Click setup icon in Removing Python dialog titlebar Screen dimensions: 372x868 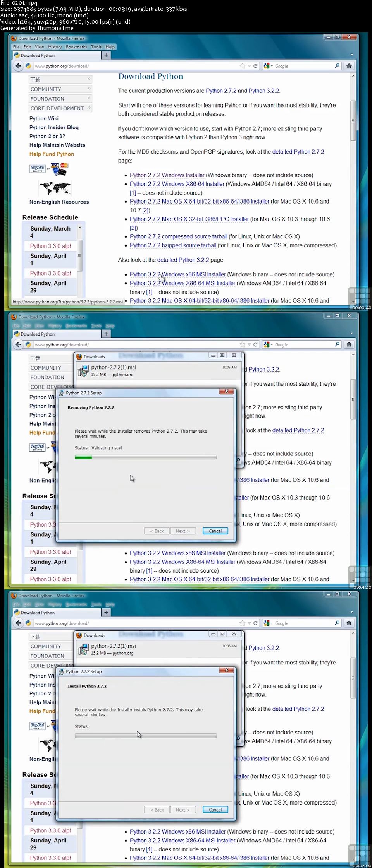click(62, 393)
